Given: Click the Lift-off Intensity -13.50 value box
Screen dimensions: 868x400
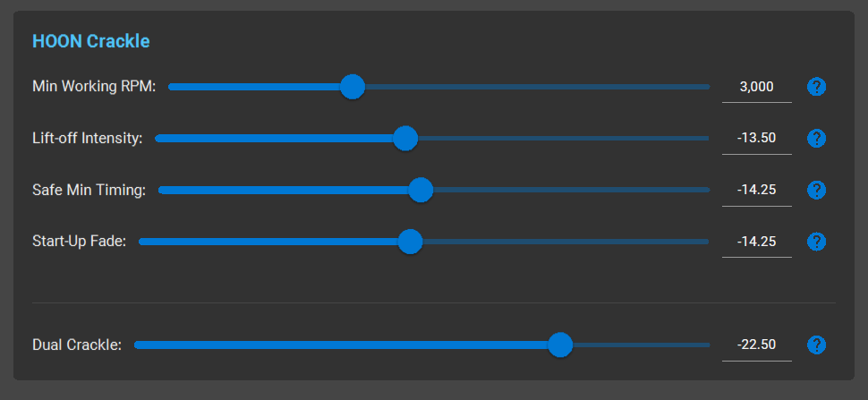Looking at the screenshot, I should point(756,139).
